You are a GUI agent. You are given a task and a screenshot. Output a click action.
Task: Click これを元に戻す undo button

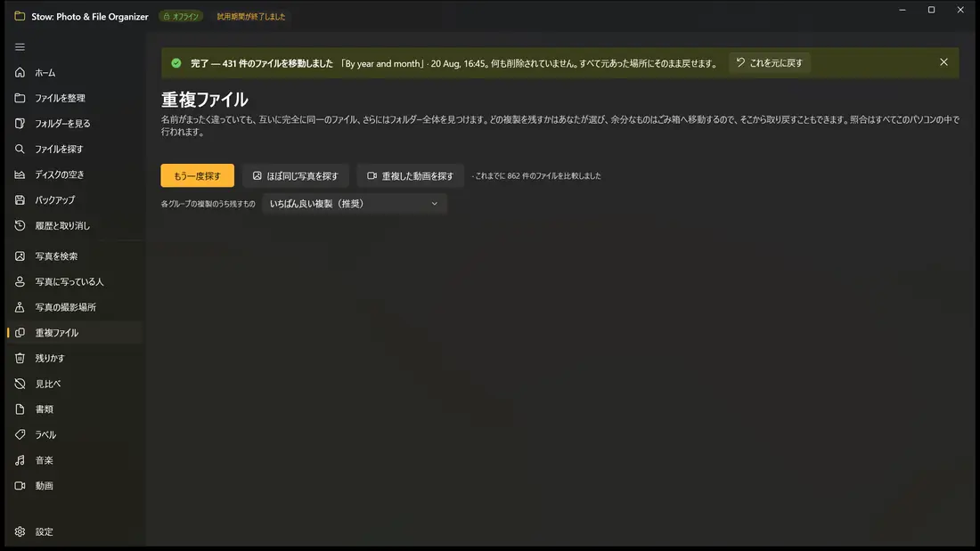[770, 62]
